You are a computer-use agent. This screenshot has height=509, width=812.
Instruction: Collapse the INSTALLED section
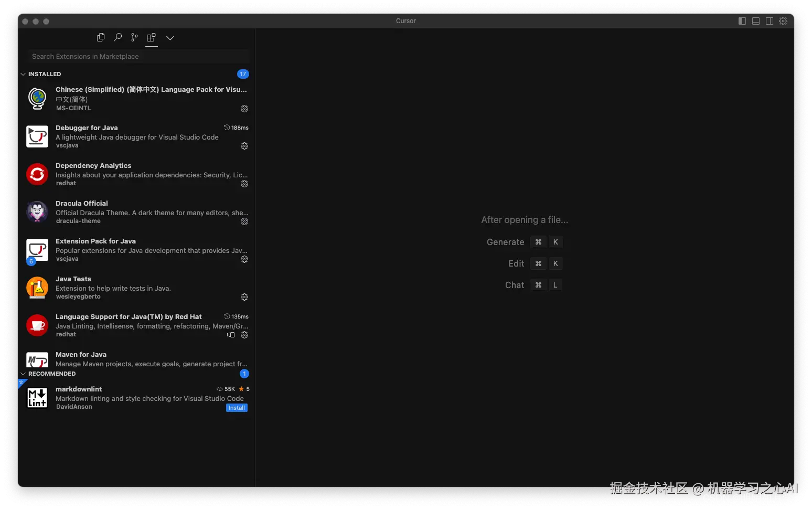coord(23,74)
